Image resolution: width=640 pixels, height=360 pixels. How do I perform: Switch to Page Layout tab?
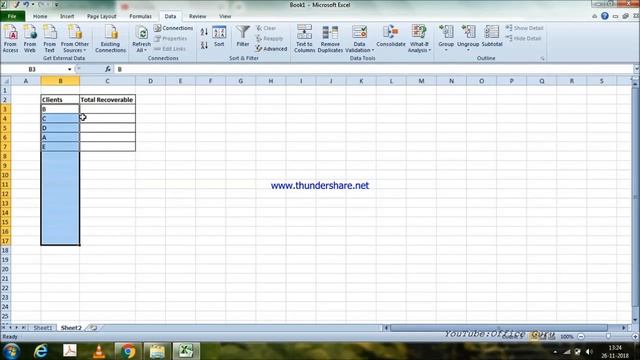coord(102,16)
